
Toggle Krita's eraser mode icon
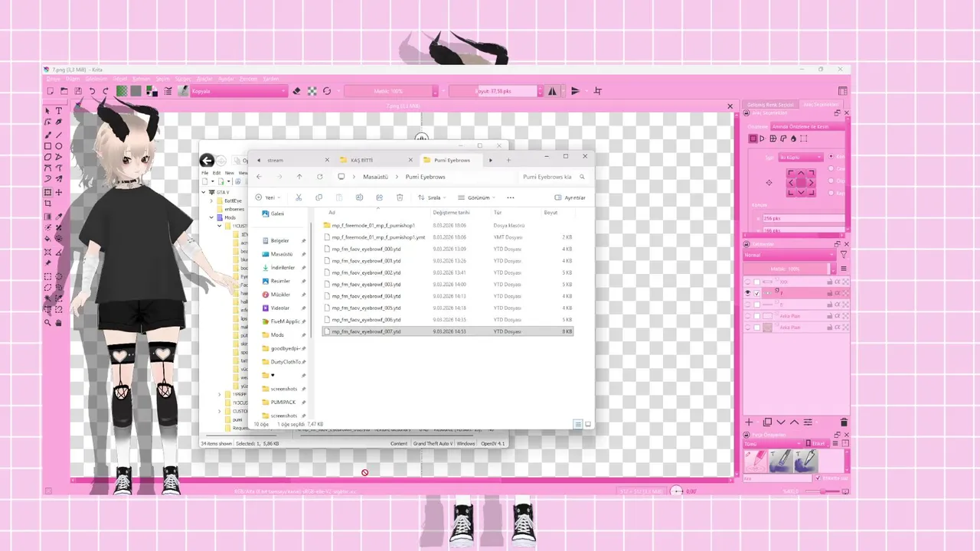tap(297, 91)
